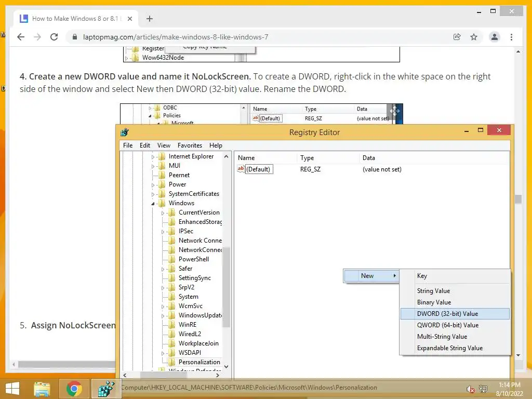532x399 pixels.
Task: Expand the MUI key
Action: 153,166
